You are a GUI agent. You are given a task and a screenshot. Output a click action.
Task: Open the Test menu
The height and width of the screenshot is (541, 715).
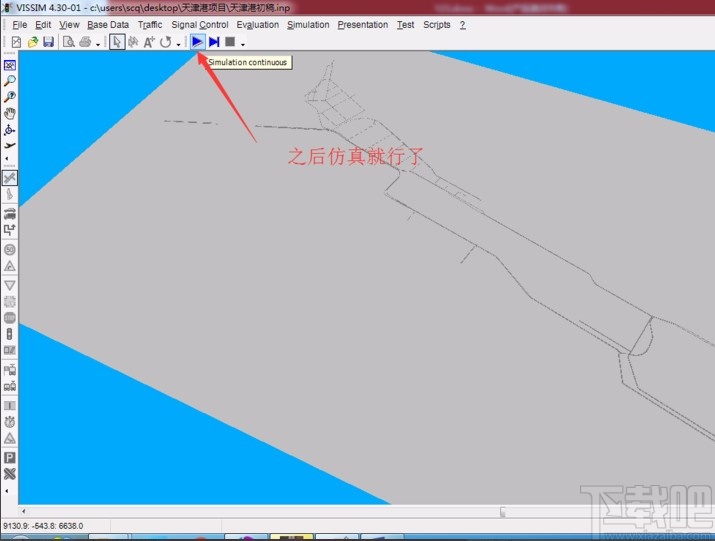pos(405,25)
